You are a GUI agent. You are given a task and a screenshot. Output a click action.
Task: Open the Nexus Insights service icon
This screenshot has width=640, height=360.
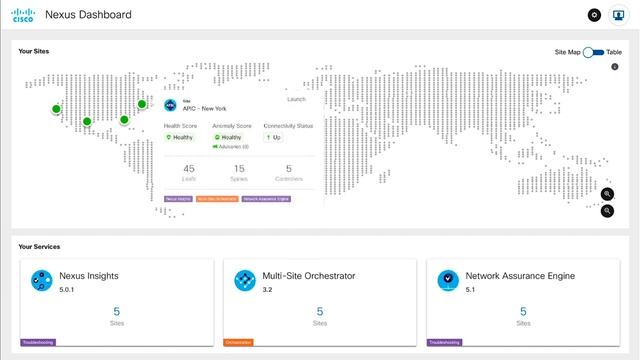point(42,280)
